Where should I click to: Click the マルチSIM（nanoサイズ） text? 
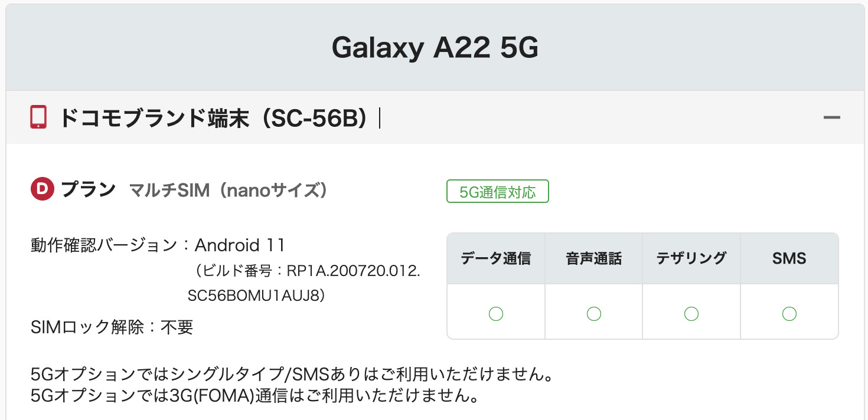click(228, 191)
